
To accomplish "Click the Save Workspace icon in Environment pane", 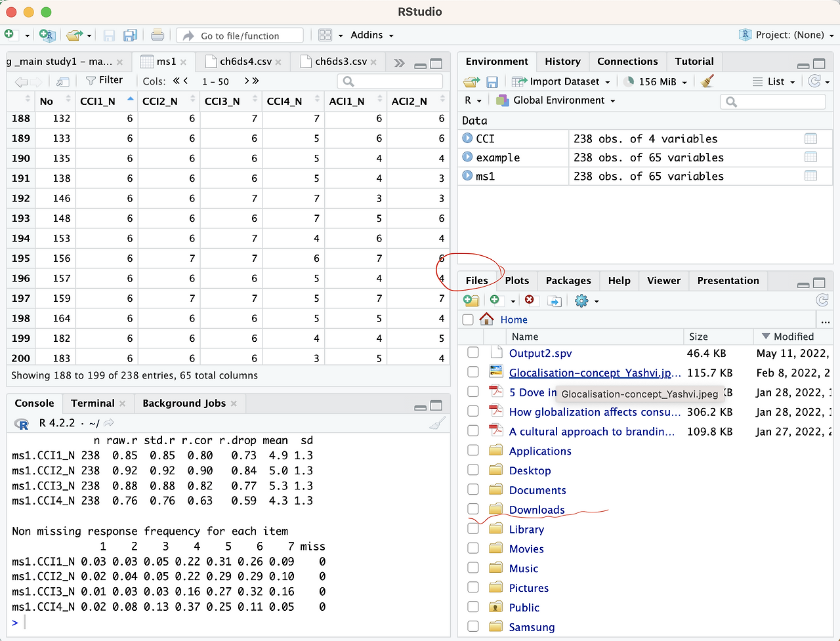I will (492, 82).
